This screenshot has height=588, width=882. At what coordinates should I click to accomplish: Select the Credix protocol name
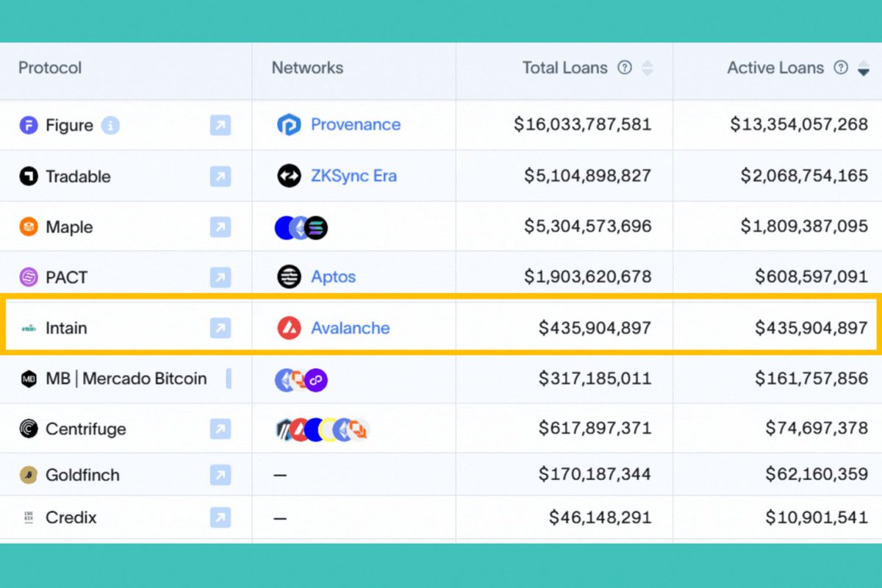click(71, 517)
